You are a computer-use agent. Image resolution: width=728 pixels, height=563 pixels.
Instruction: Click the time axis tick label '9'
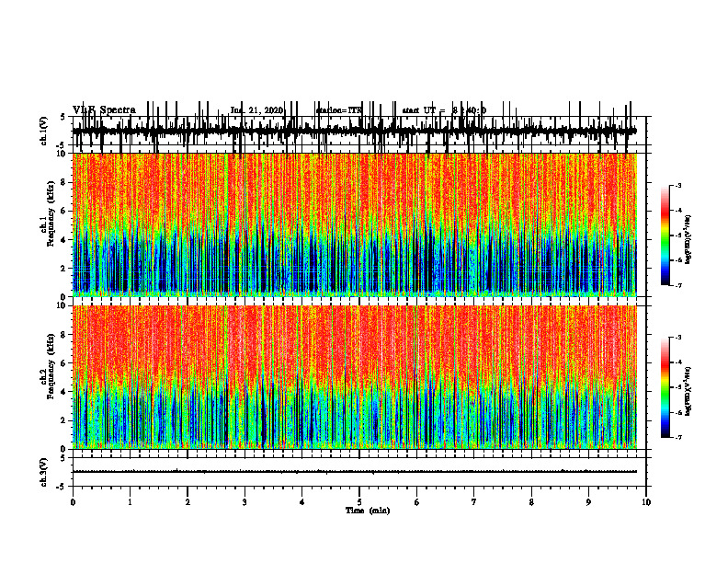pyautogui.click(x=588, y=502)
